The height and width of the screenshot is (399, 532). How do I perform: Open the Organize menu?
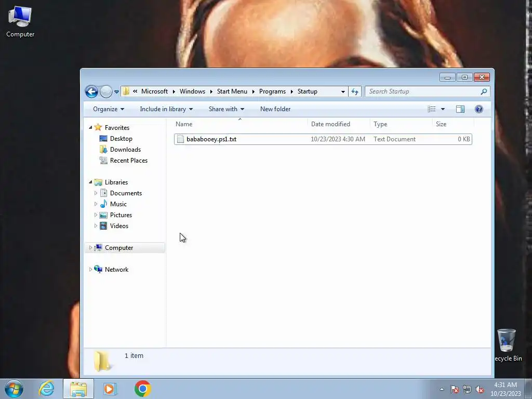pyautogui.click(x=109, y=109)
